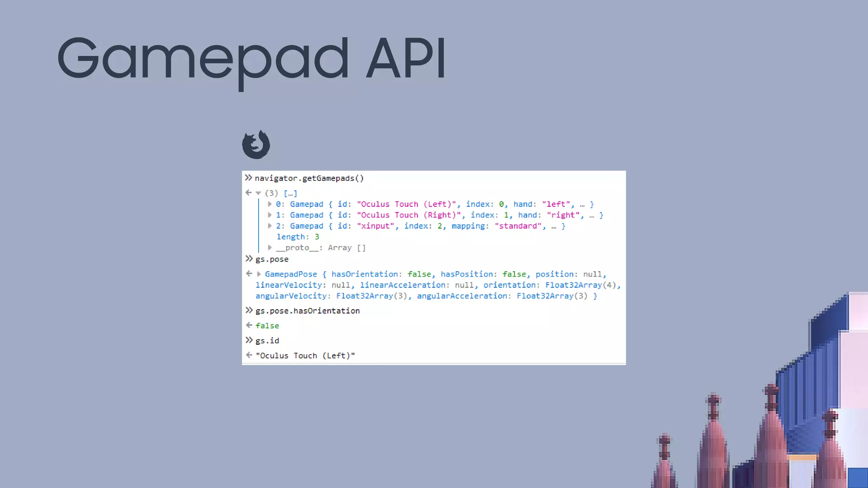This screenshot has width=868, height=488.
Task: Click the Gamepad API slide title
Action: point(251,59)
